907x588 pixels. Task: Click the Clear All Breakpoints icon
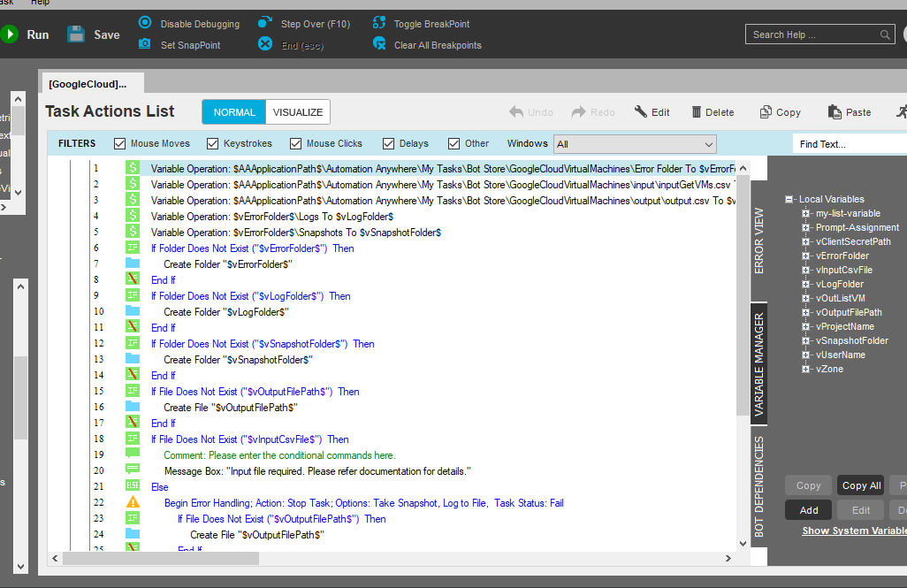(379, 44)
